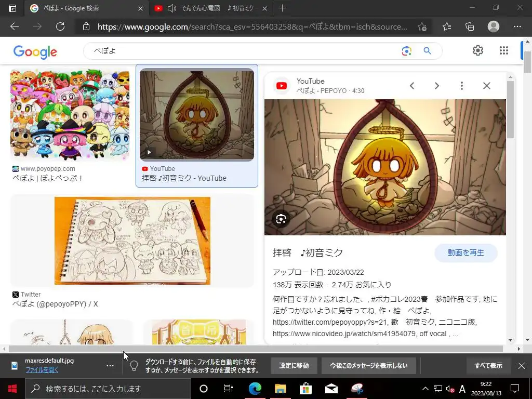The height and width of the screenshot is (399, 532).
Task: Click the Google logo
Action: coord(35,51)
